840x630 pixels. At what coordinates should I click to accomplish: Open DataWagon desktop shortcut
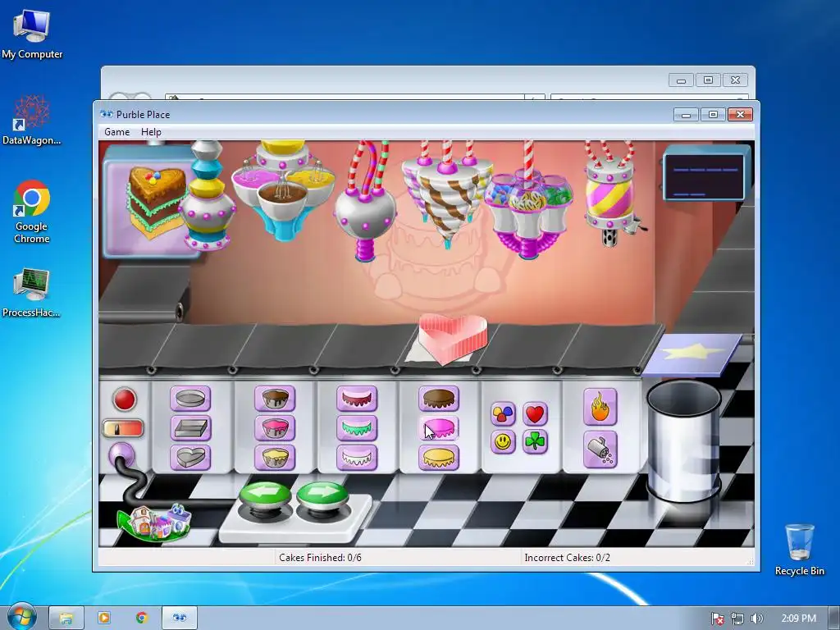32,120
